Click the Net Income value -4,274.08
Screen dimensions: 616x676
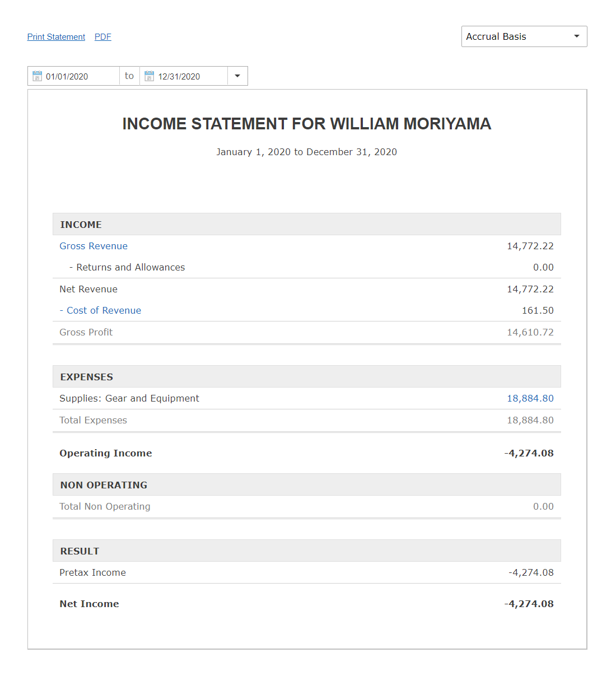pyautogui.click(x=529, y=604)
